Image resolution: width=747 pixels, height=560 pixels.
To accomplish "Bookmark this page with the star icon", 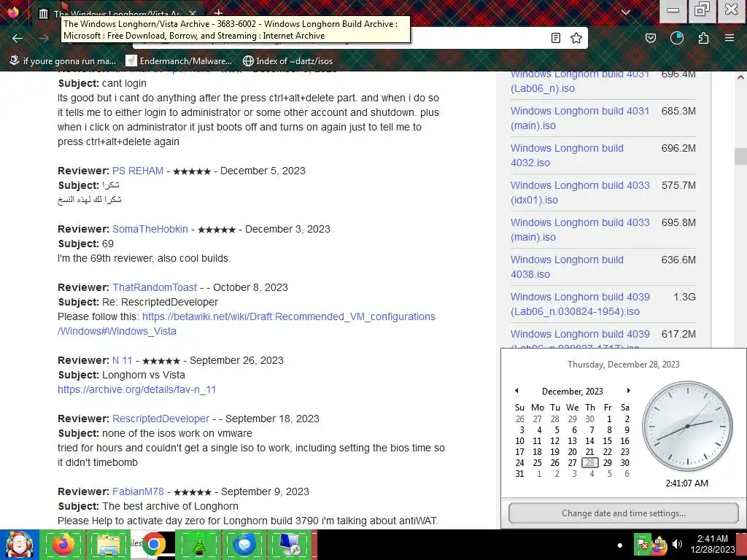I will click(576, 38).
